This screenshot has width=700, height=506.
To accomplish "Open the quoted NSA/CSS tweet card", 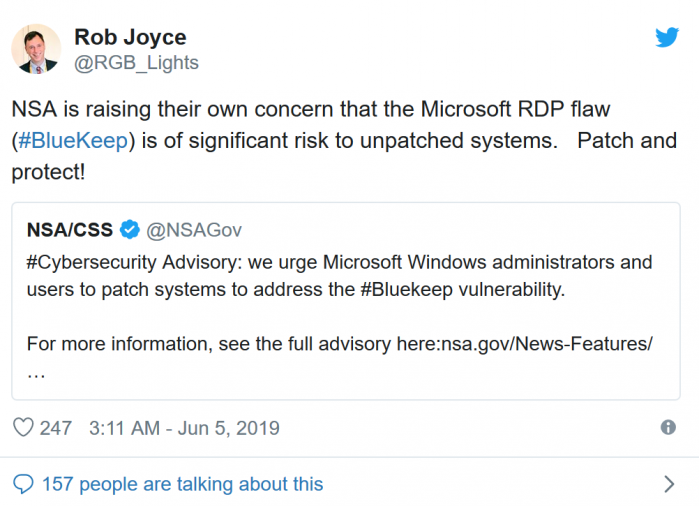I will coord(346,301).
